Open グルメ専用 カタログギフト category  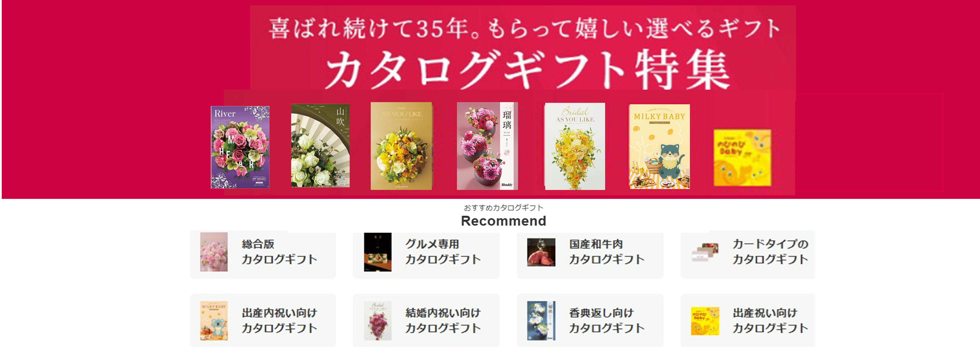click(426, 254)
